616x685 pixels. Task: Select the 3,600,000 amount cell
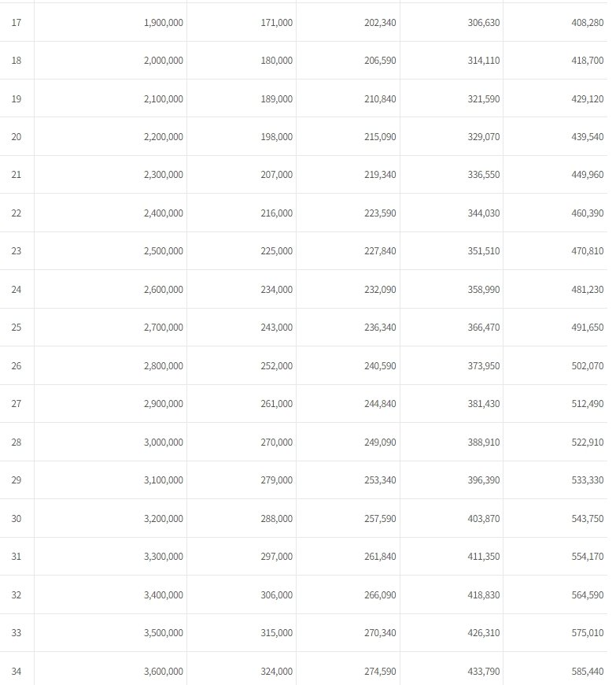tap(164, 672)
